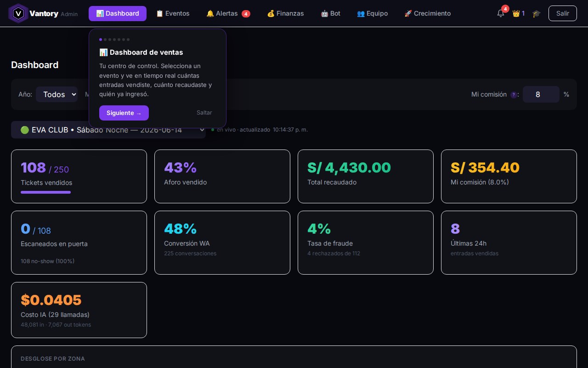Image resolution: width=588 pixels, height=368 pixels.
Task: Open the Equipo tab
Action: [x=372, y=13]
